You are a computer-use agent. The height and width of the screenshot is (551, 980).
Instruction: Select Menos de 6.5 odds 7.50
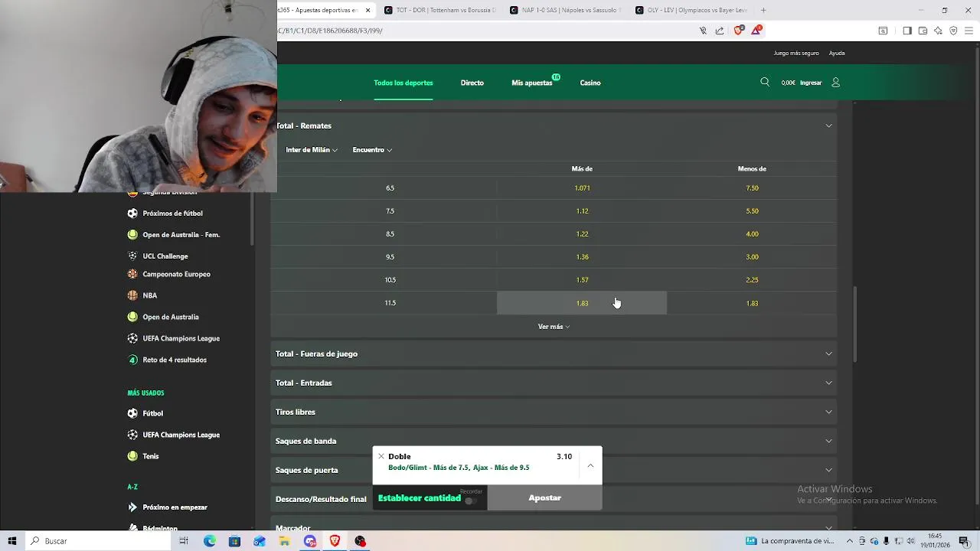point(752,188)
